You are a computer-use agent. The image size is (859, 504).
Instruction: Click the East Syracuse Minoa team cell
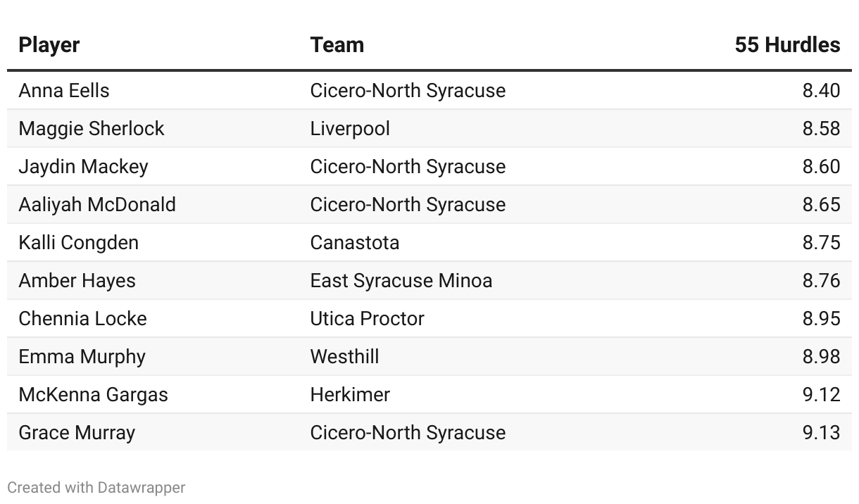(401, 280)
